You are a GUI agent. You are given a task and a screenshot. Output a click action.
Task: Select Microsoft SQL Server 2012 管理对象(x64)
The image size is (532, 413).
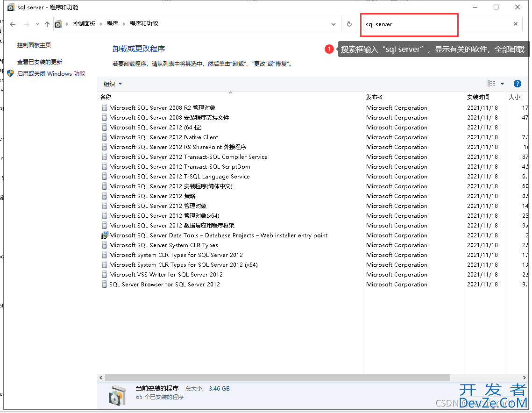click(164, 216)
